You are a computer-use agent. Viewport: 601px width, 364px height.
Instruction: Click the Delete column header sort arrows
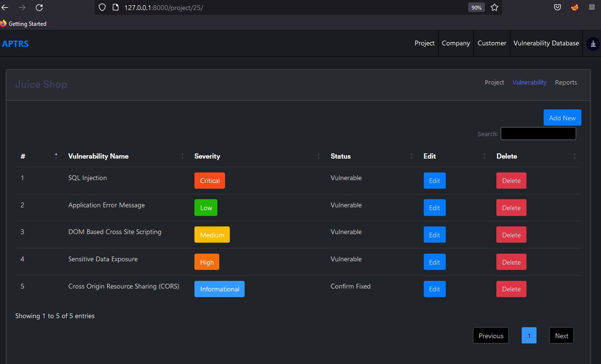click(575, 156)
